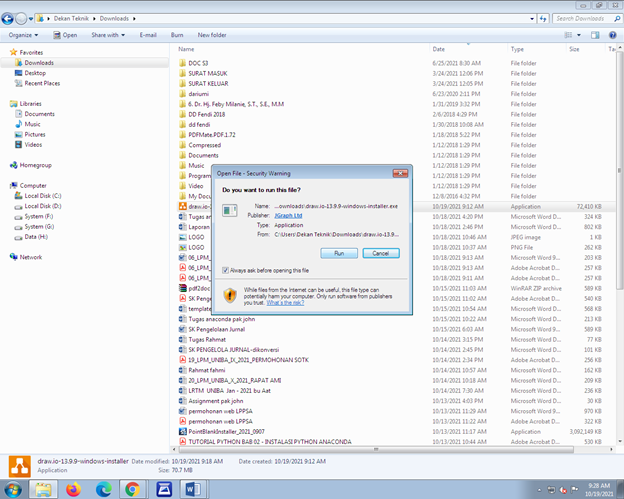
Task: Click the Windows Start button
Action: 12,489
